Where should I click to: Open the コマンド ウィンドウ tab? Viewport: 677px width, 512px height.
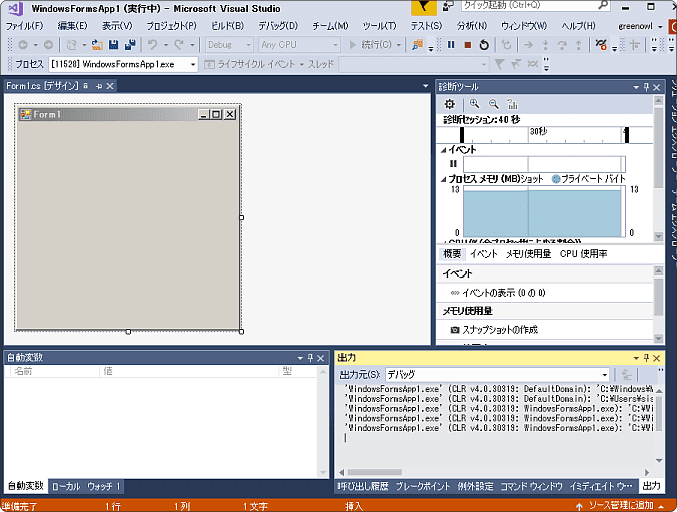tap(531, 487)
